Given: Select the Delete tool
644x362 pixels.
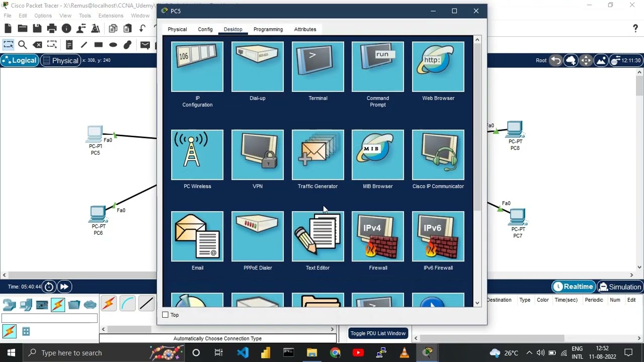Looking at the screenshot, I should tap(37, 45).
